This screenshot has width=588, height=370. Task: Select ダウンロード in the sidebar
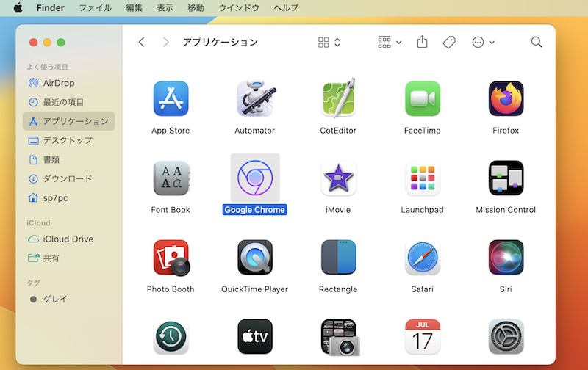(x=67, y=178)
